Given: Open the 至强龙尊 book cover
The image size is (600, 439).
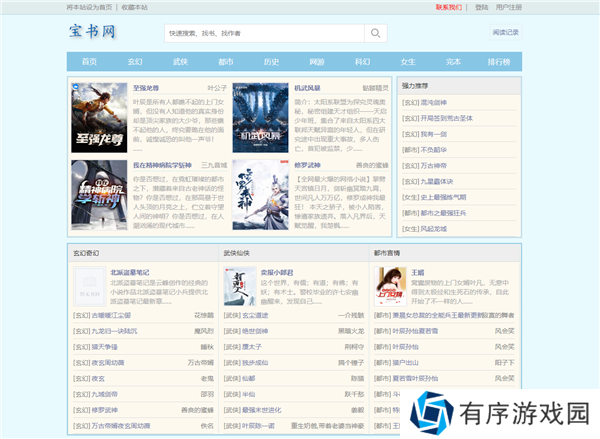Looking at the screenshot, I should [x=99, y=118].
